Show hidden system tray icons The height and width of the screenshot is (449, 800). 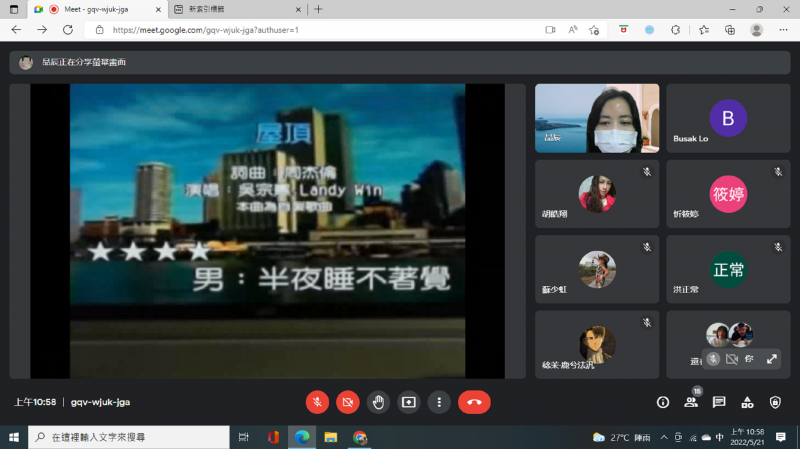click(664, 437)
